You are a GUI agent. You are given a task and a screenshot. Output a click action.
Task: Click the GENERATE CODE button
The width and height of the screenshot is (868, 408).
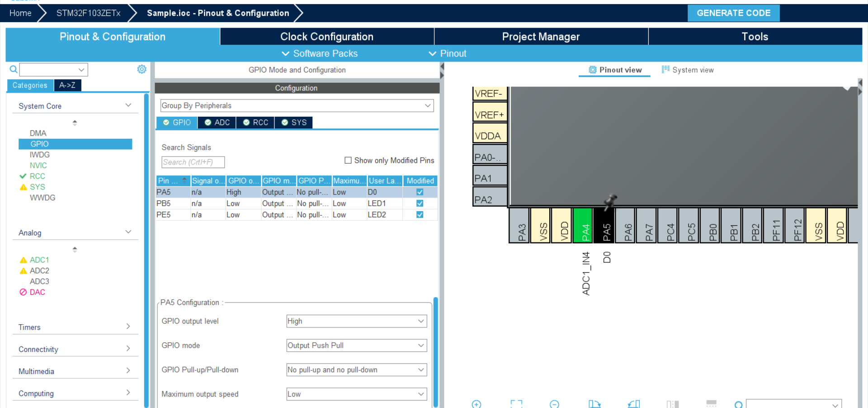(x=734, y=13)
